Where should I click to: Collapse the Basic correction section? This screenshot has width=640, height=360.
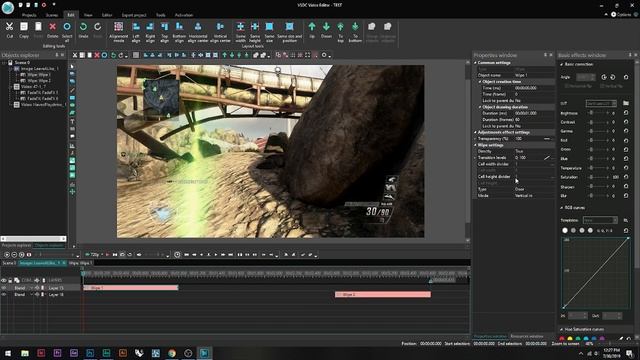coord(562,64)
